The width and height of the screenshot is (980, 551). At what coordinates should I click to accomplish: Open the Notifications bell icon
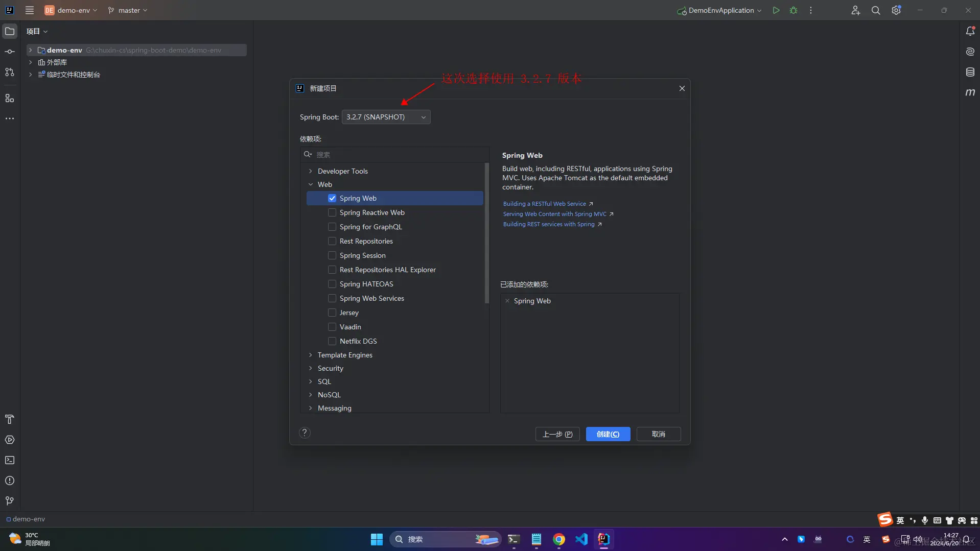[x=970, y=31]
